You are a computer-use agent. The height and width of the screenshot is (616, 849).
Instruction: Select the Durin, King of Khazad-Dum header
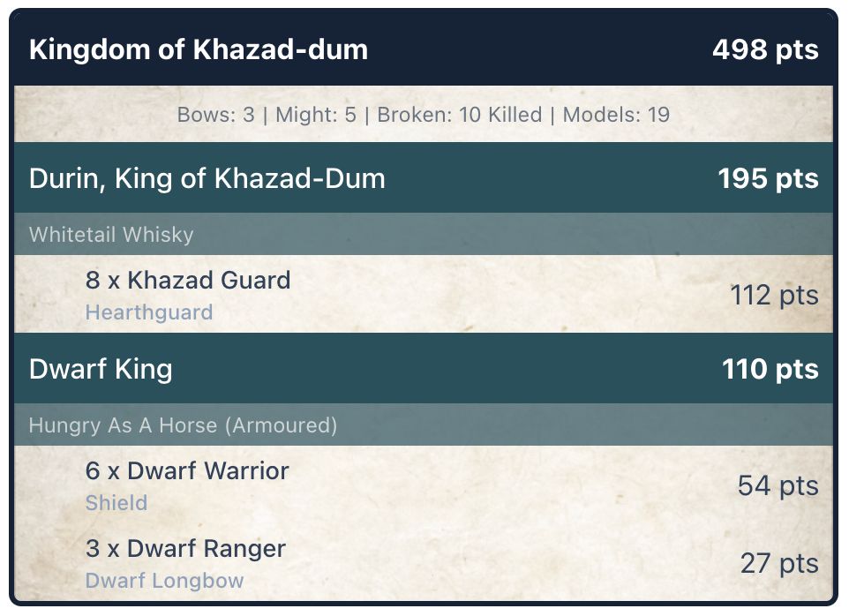coord(207,178)
